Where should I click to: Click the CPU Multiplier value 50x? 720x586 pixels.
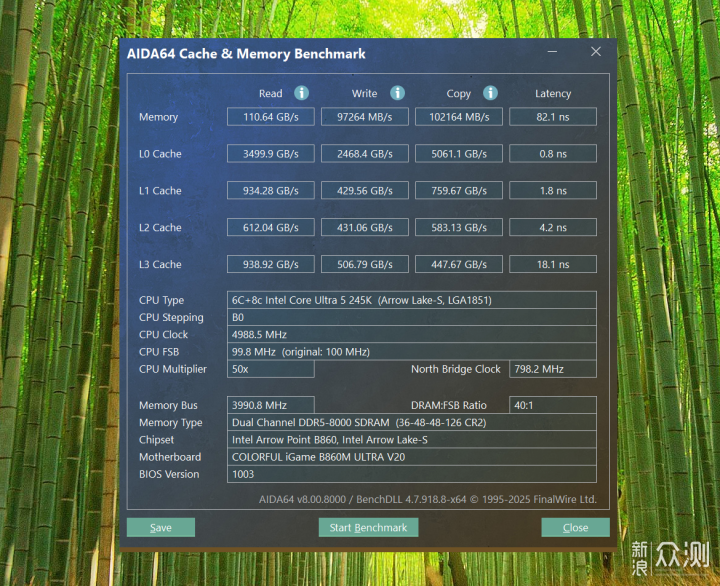click(271, 369)
